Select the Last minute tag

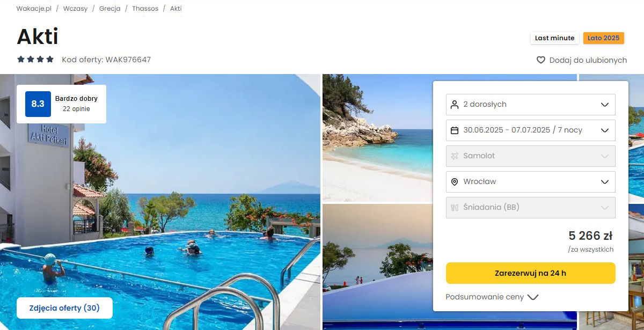[x=554, y=38]
